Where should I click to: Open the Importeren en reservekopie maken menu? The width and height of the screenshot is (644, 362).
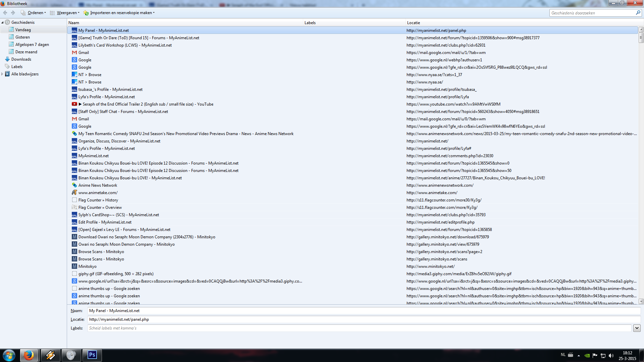pos(122,13)
